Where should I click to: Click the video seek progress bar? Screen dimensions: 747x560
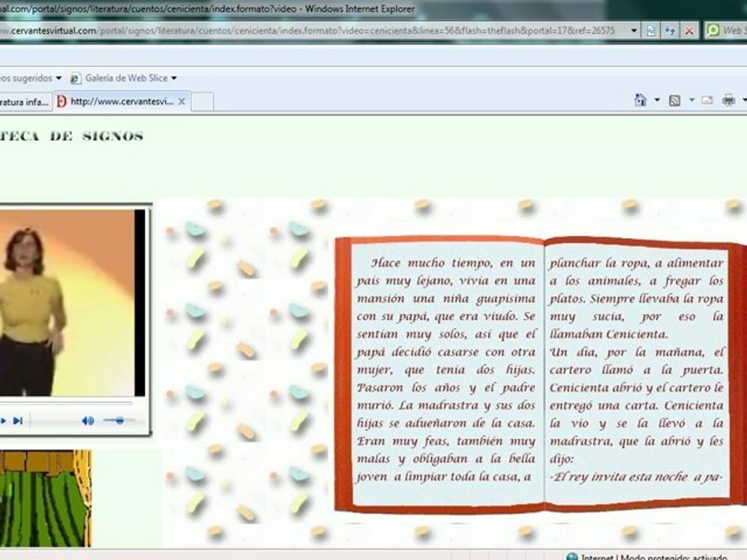click(x=65, y=404)
